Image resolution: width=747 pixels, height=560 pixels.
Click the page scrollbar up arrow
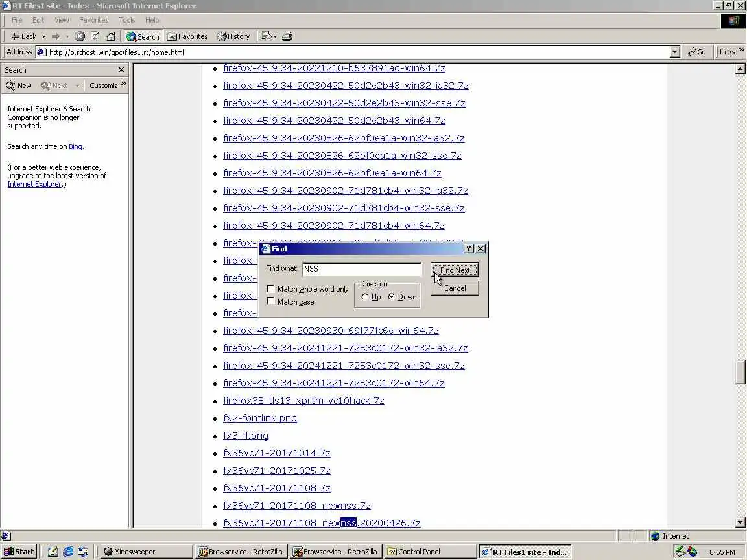coord(740,69)
